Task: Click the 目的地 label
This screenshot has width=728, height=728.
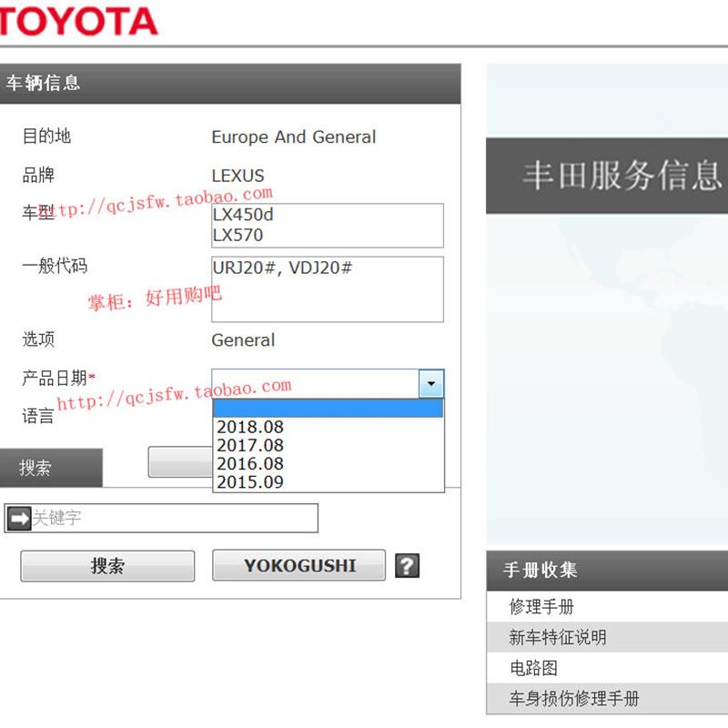Action: click(46, 136)
